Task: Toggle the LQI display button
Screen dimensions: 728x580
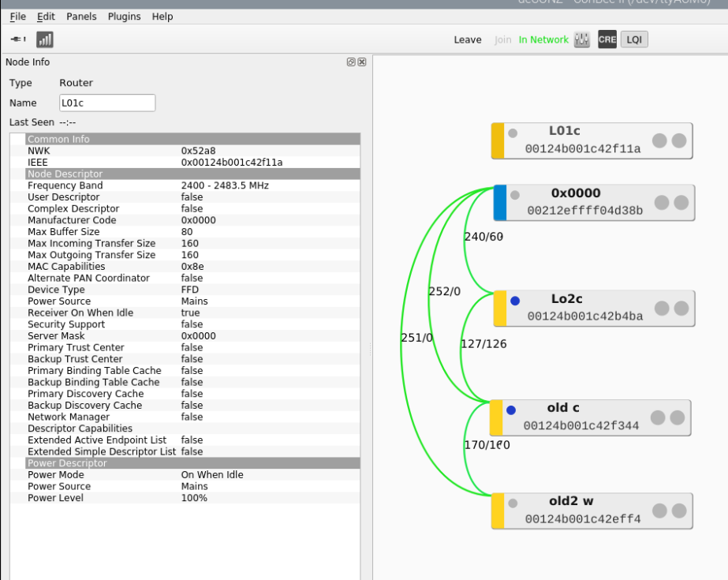Action: (634, 39)
